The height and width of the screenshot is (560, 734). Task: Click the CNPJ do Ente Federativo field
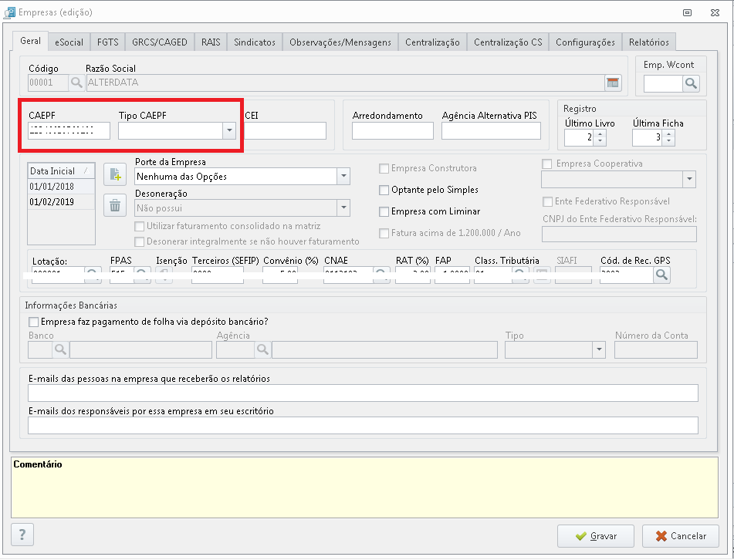tap(619, 234)
